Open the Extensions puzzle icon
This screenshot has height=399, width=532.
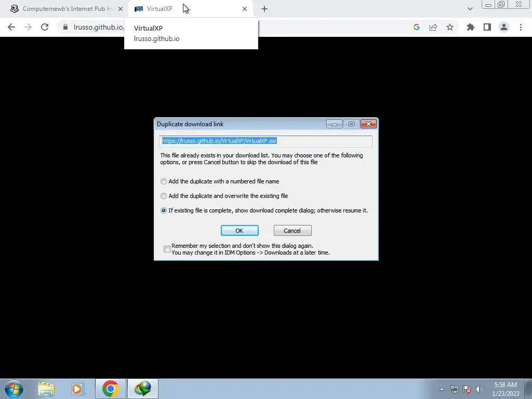[471, 27]
